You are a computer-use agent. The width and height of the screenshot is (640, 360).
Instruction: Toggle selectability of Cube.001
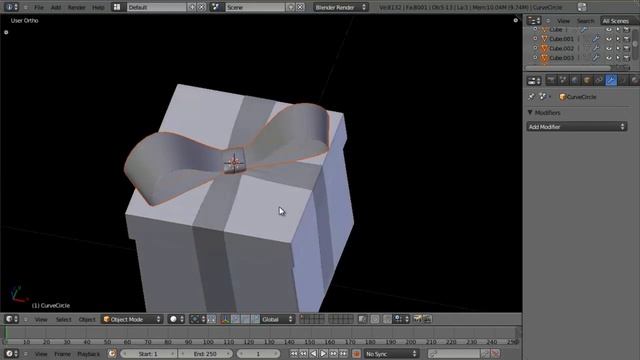[618, 39]
